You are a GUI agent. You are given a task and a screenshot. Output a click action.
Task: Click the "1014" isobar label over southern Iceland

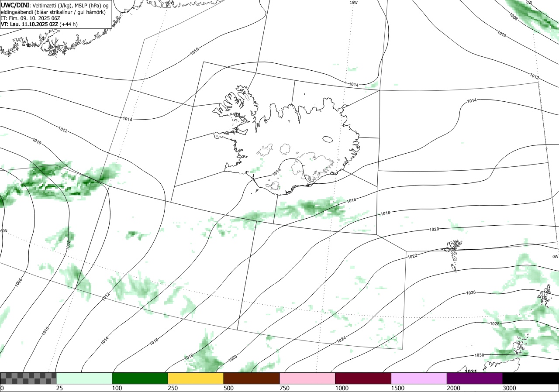(276, 172)
